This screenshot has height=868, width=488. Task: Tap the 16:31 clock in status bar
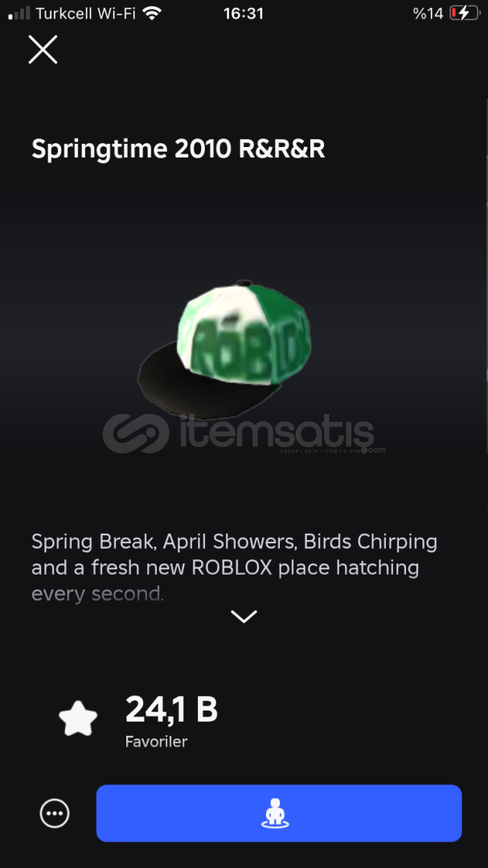243,14
